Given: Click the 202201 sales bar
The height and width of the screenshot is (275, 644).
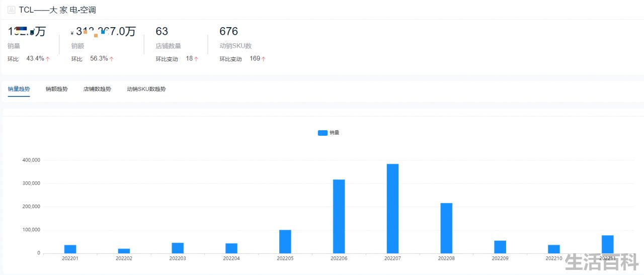Looking at the screenshot, I should pyautogui.click(x=70, y=249).
